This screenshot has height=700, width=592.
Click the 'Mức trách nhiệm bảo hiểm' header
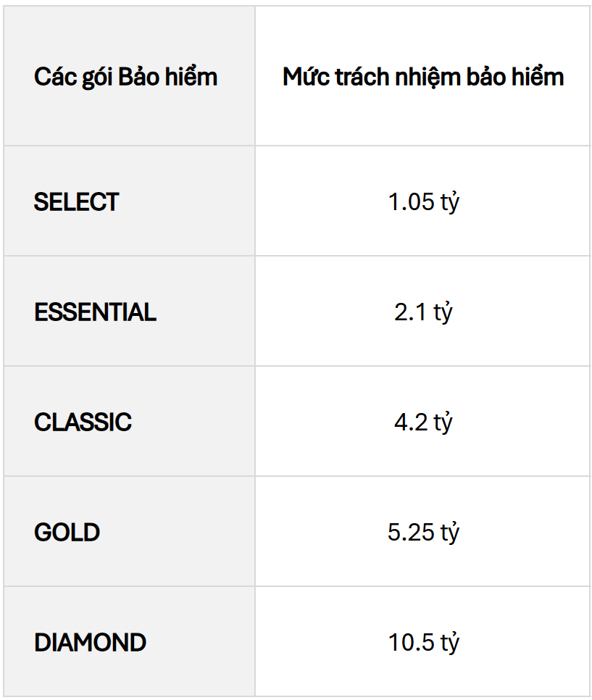(x=423, y=77)
